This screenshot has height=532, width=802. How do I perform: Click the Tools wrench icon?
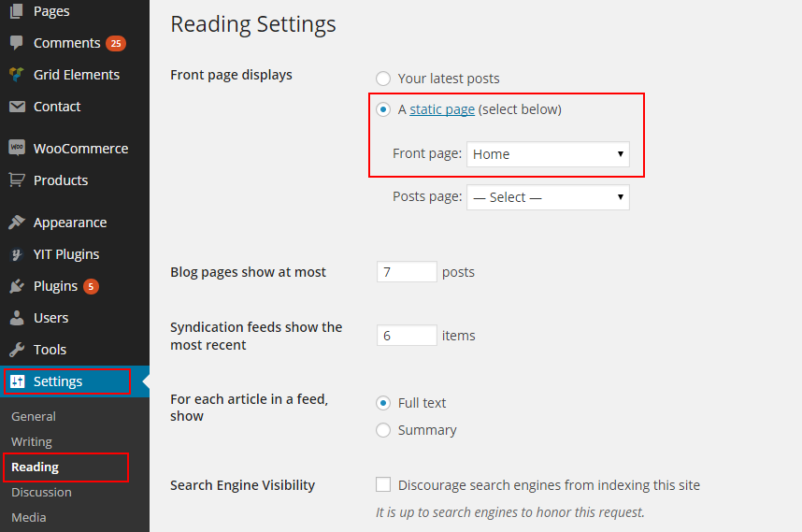click(x=17, y=350)
